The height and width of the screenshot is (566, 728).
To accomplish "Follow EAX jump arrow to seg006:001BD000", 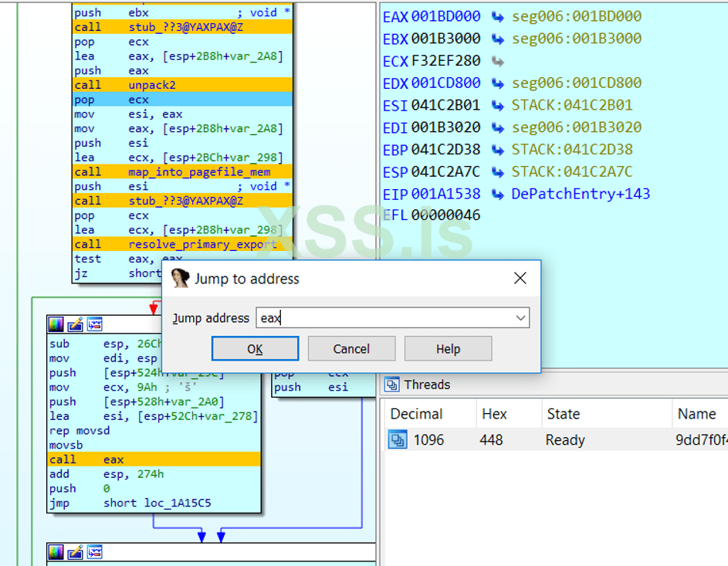I will [x=498, y=17].
